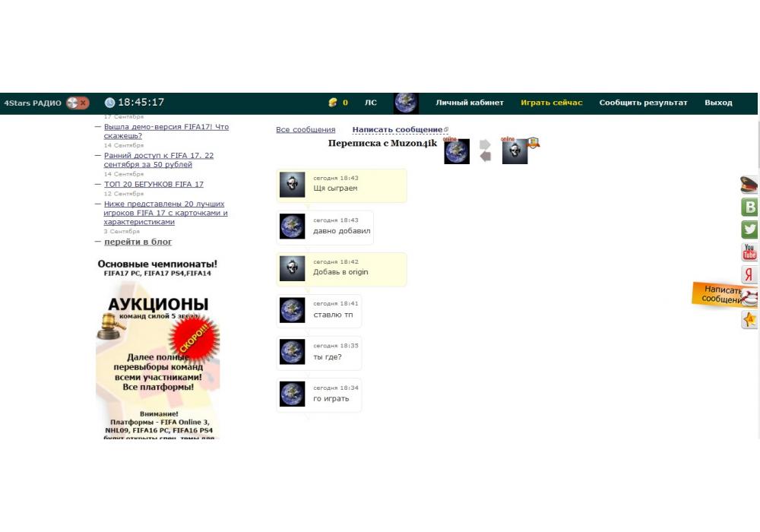Click timestamp сегодня 18:35
Image resolution: width=760 pixels, height=532 pixels.
tap(336, 346)
